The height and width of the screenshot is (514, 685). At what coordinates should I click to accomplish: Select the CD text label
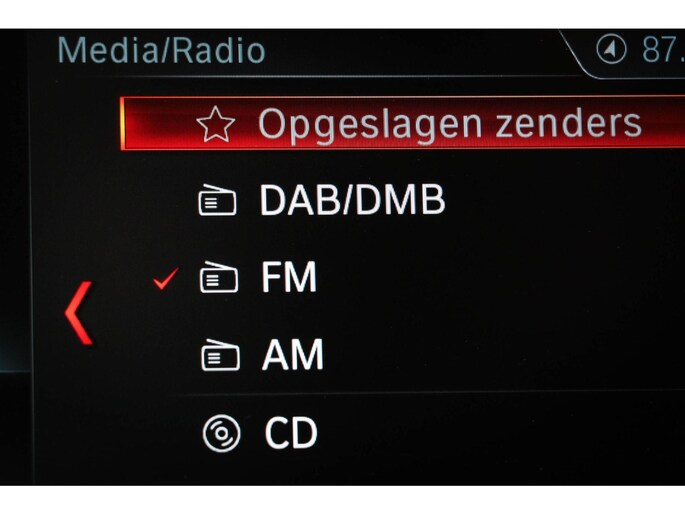tap(291, 433)
